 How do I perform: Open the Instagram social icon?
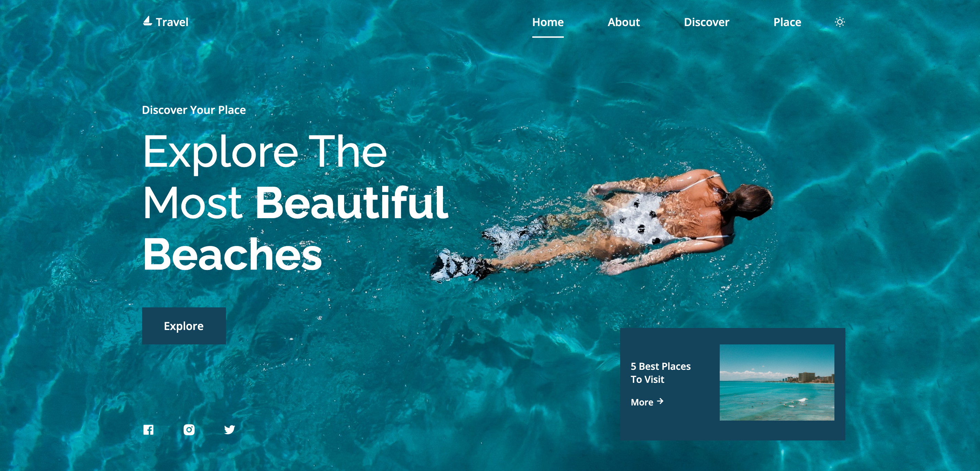coord(189,429)
